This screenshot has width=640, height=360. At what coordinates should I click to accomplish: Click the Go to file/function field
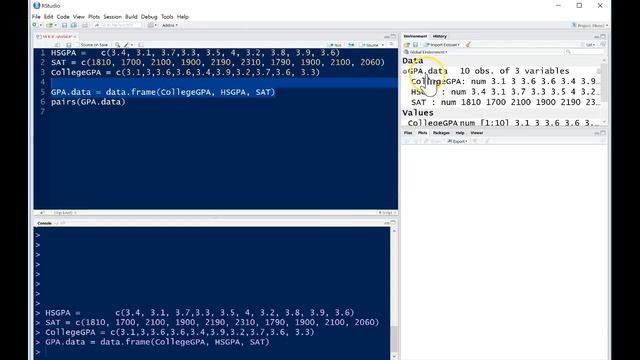tap(118, 25)
